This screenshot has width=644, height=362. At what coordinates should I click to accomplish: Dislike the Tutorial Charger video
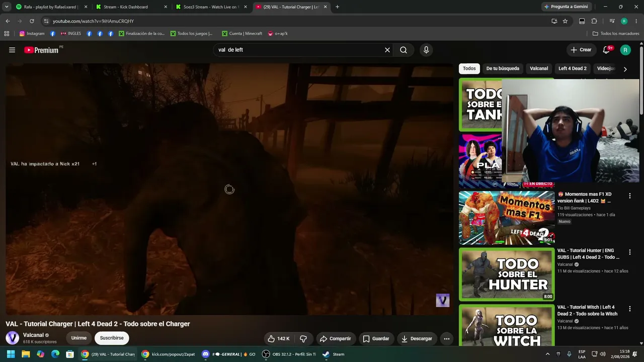(303, 339)
